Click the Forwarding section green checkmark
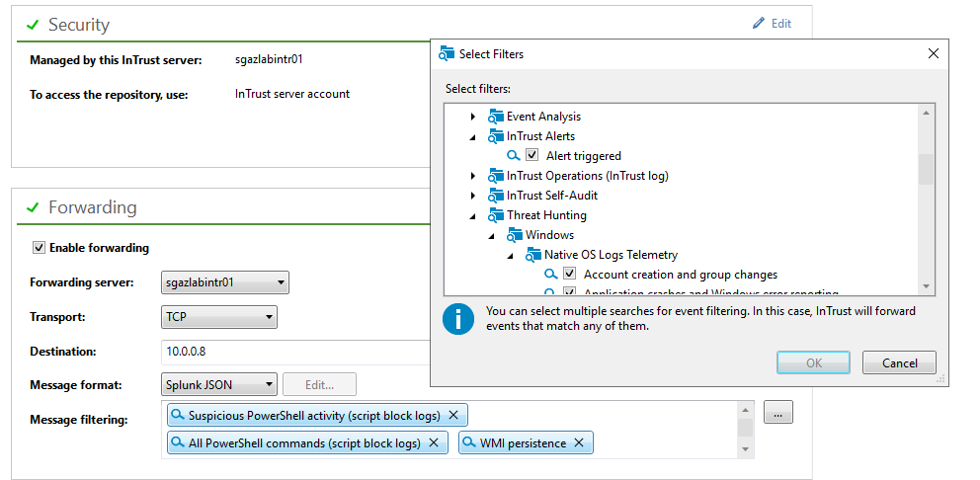 [34, 207]
